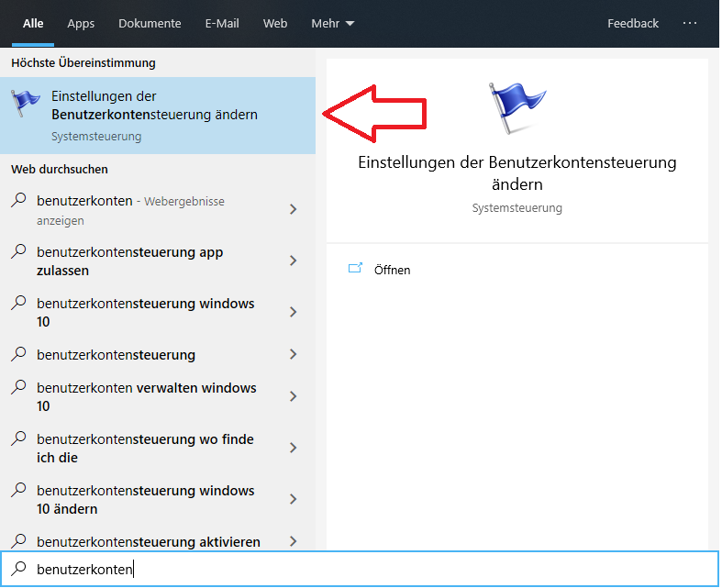This screenshot has width=722, height=588.
Task: Open the UAC settings flag icon result
Action: click(26, 103)
